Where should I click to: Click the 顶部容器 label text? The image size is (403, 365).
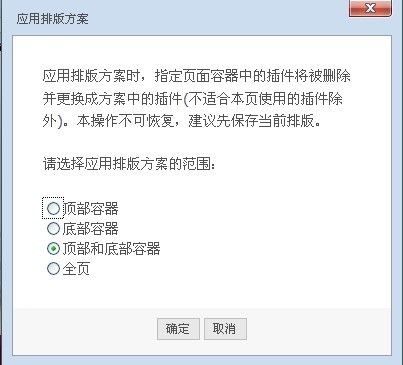tap(90, 209)
